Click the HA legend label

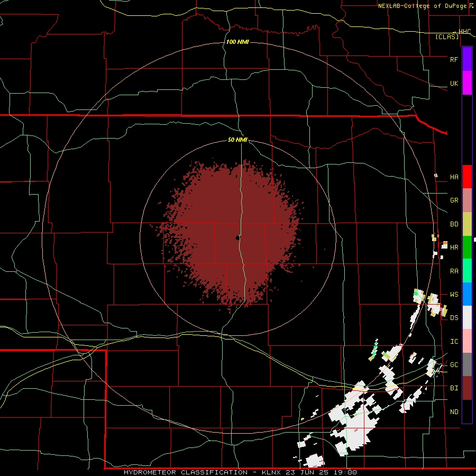454,177
